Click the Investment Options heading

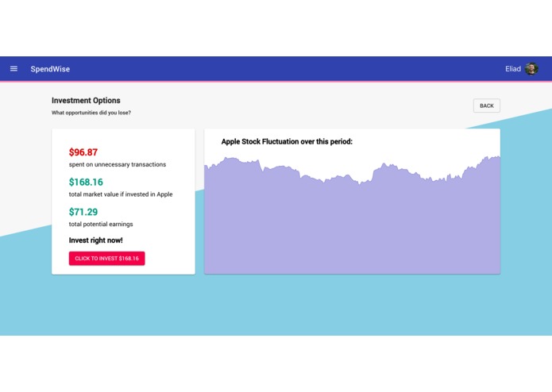(86, 101)
